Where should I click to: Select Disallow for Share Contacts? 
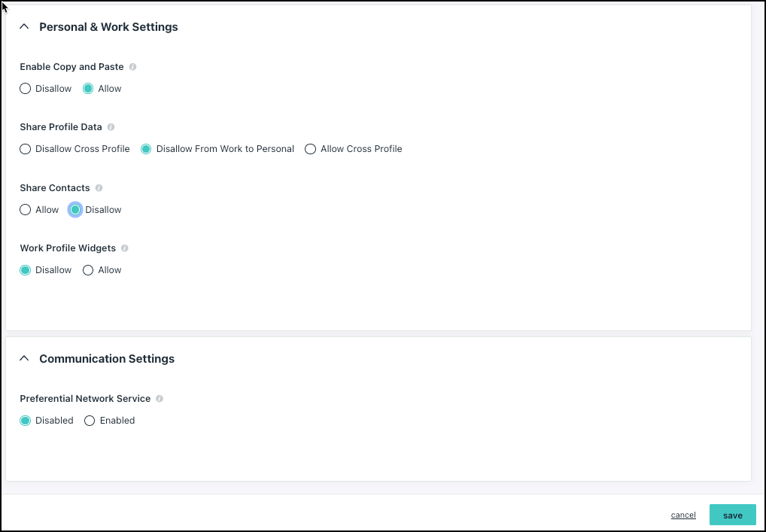click(75, 210)
